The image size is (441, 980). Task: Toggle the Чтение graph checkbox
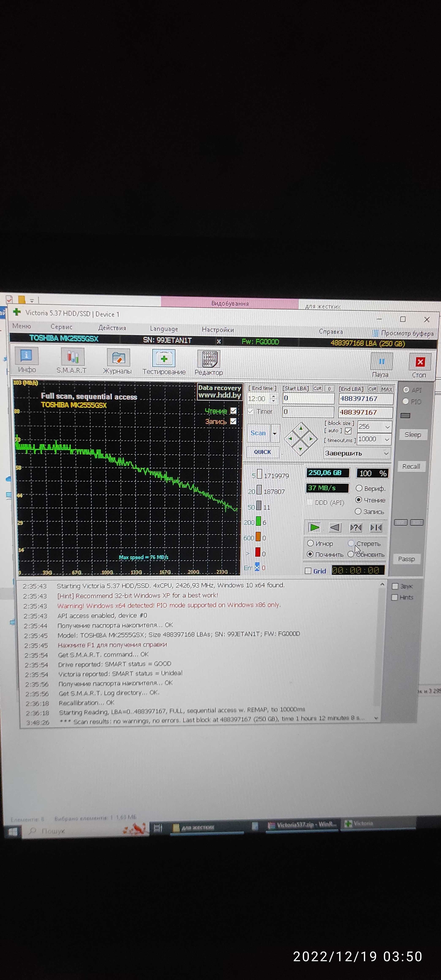click(233, 411)
